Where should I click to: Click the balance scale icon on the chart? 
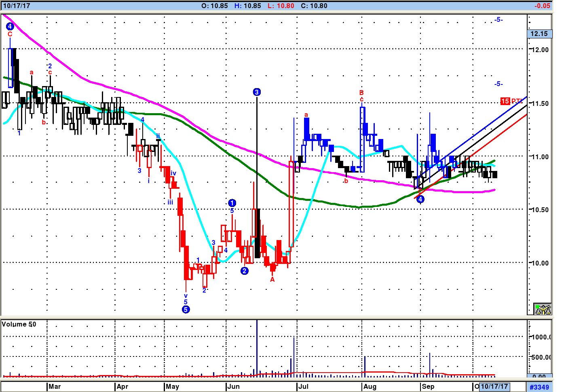tap(543, 310)
